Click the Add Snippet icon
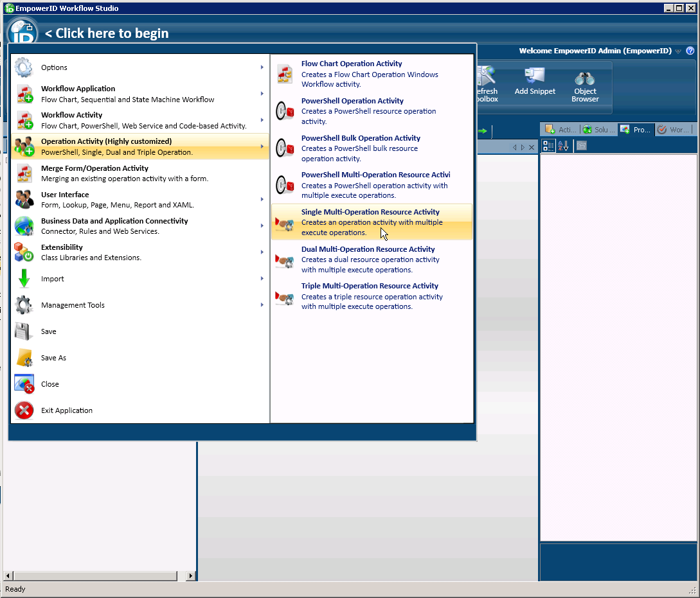 535,77
